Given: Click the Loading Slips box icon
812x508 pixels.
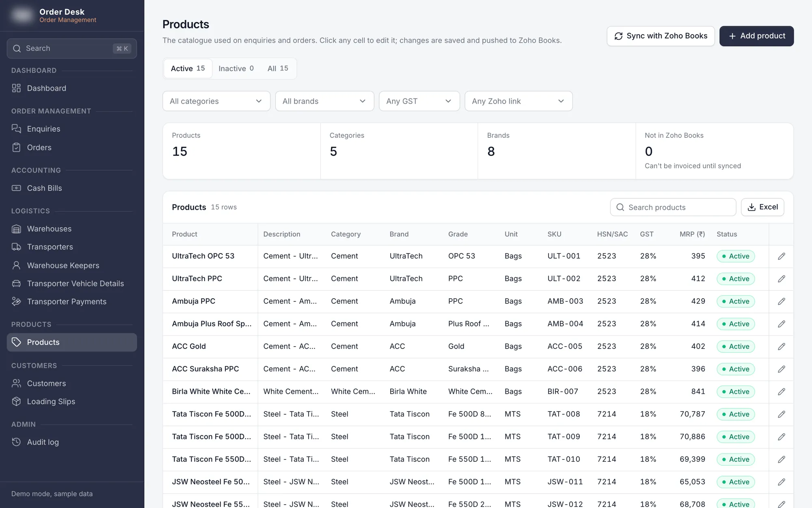Looking at the screenshot, I should pos(16,402).
